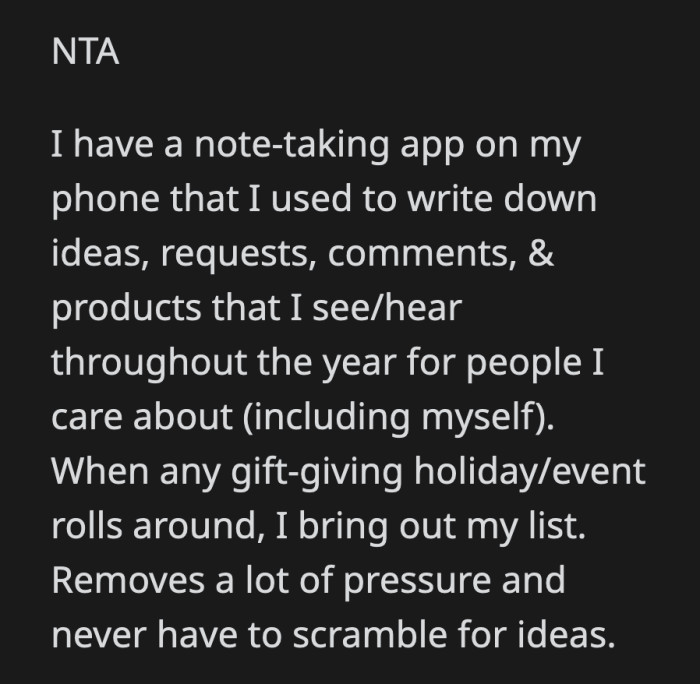Click the word "rolls"
Screen dimensions: 700x684
[x=84, y=525]
